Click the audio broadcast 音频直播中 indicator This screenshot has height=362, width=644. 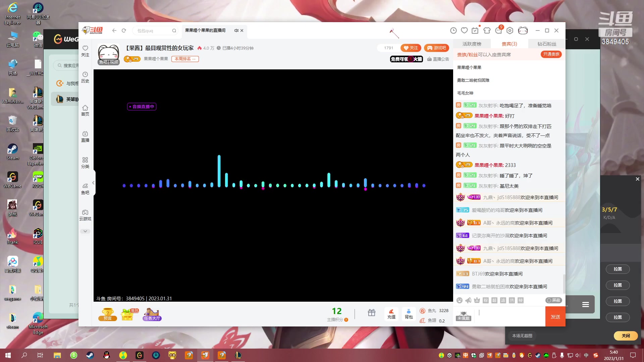[x=142, y=107]
